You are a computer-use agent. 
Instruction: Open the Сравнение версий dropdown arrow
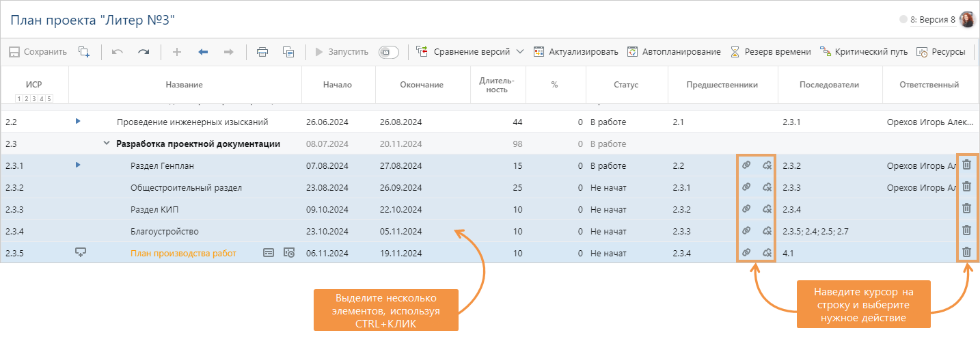[520, 52]
